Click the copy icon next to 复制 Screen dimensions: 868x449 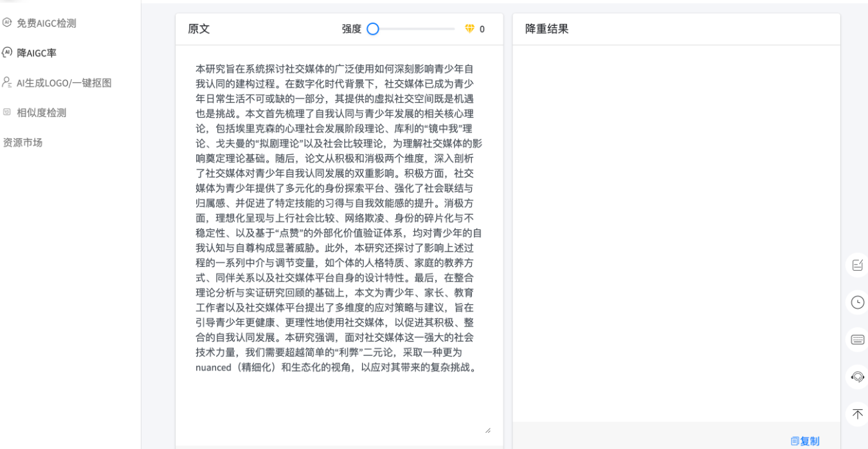pyautogui.click(x=795, y=441)
